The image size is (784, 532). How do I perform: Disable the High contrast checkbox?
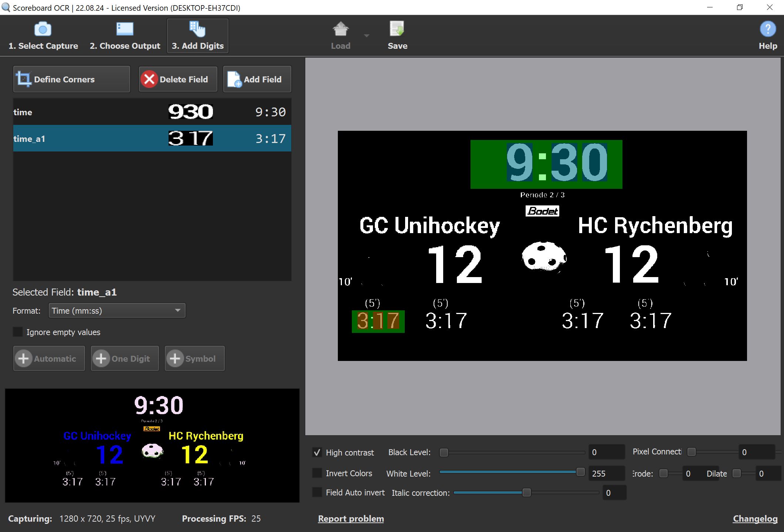tap(317, 453)
